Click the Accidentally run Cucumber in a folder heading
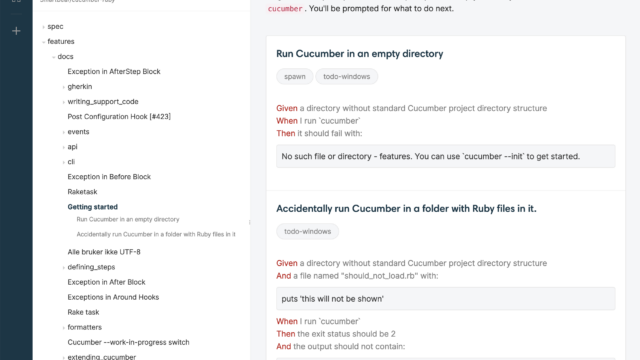This screenshot has width=640, height=360. tap(406, 209)
